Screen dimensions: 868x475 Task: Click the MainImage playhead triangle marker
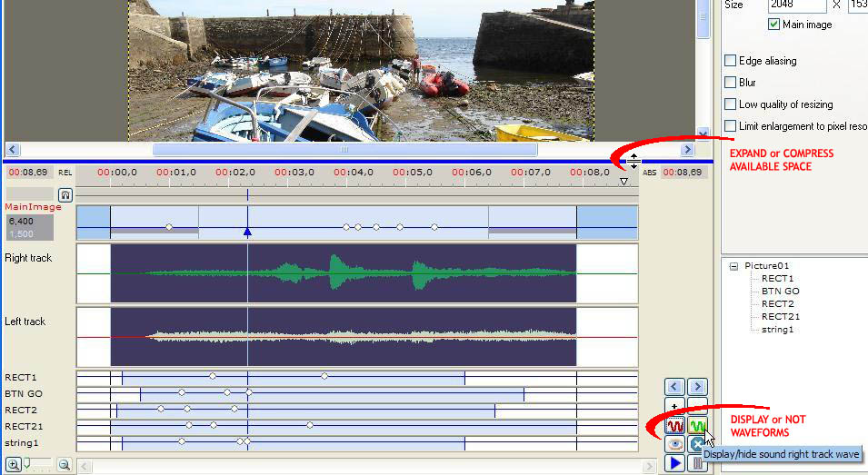click(247, 233)
